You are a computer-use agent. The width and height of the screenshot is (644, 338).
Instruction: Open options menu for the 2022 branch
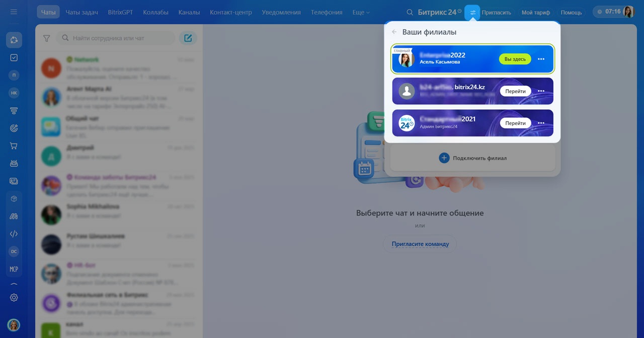[x=541, y=59]
